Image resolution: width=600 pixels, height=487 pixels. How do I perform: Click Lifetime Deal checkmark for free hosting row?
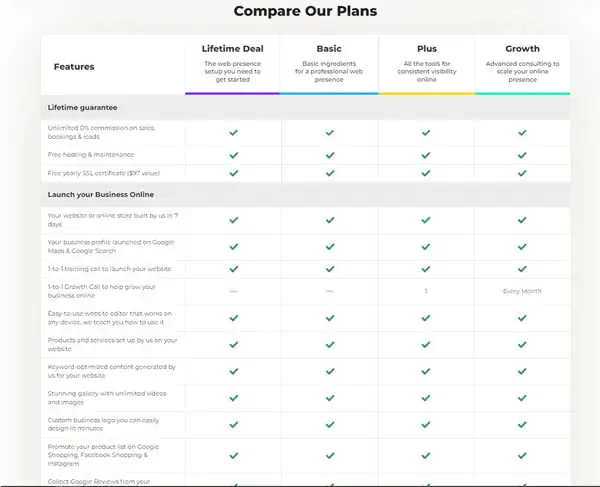(233, 155)
